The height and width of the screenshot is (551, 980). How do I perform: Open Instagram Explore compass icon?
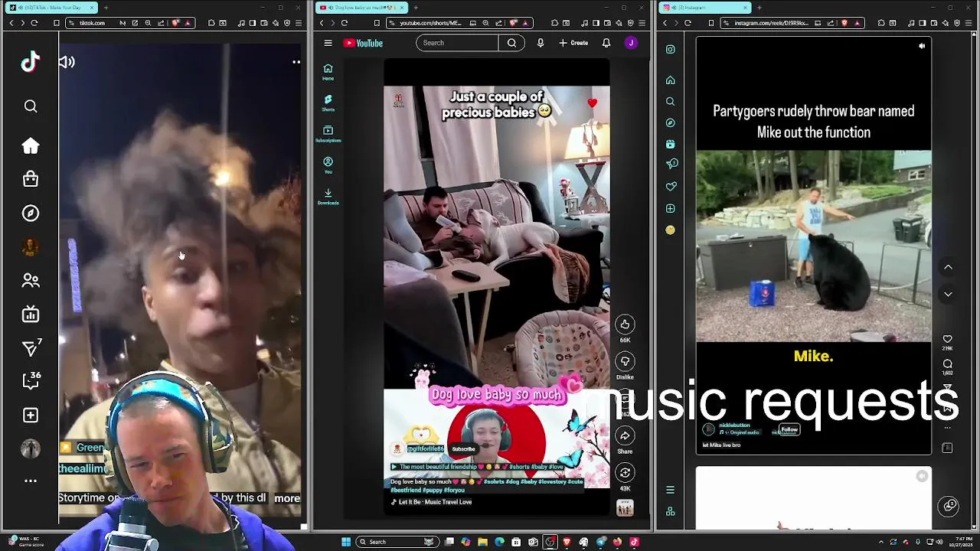671,122
